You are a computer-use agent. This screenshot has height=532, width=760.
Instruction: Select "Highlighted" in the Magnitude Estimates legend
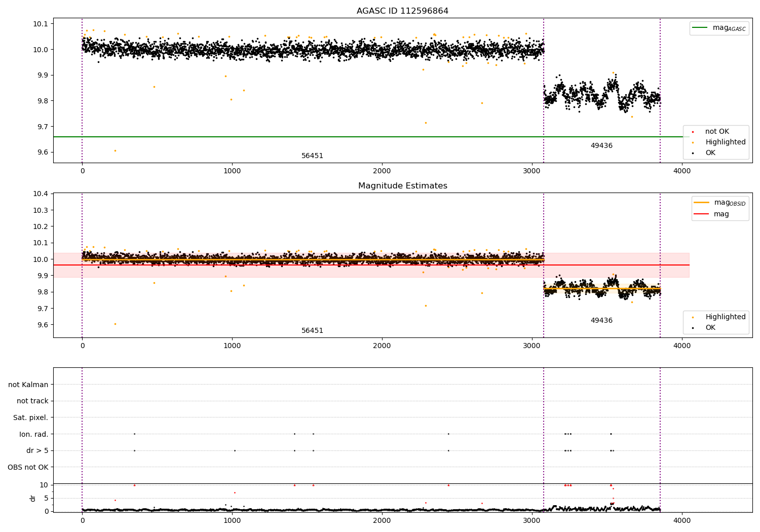[x=726, y=317]
